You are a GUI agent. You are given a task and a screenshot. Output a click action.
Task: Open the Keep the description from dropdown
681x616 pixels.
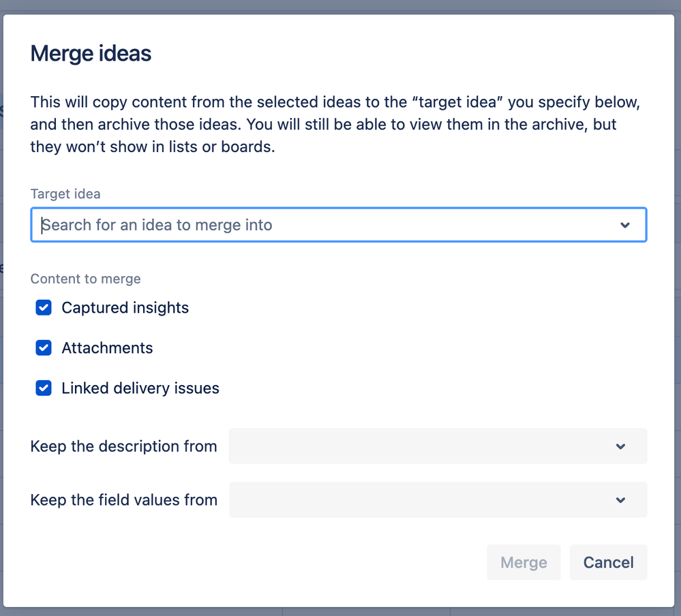coord(423,446)
